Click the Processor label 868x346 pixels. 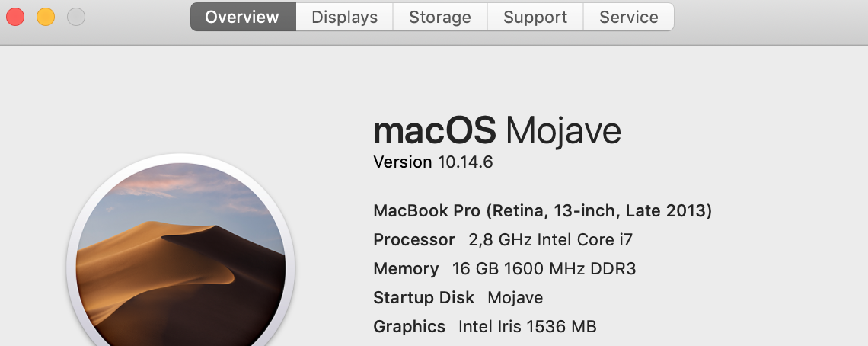pyautogui.click(x=413, y=240)
